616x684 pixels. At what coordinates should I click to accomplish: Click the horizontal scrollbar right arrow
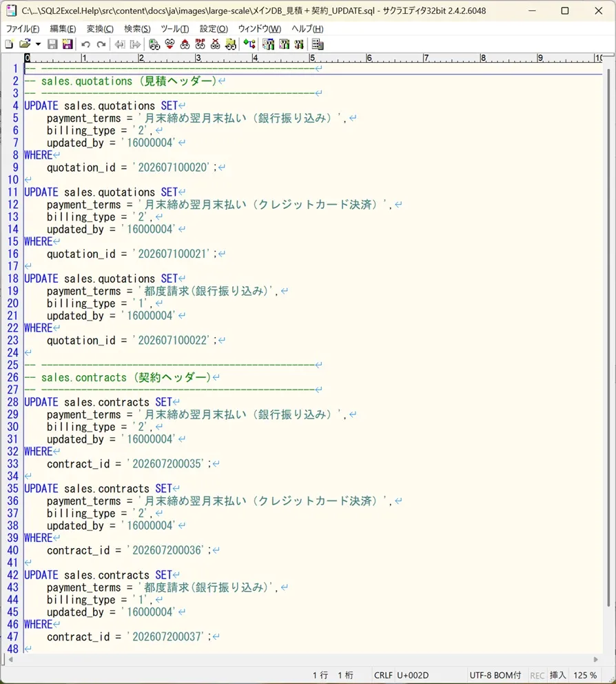click(595, 660)
